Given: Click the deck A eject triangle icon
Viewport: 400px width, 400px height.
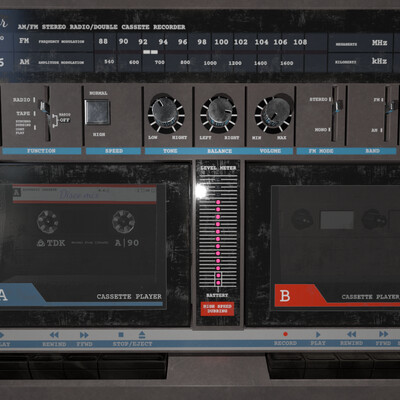Looking at the screenshot, I should (x=142, y=334).
